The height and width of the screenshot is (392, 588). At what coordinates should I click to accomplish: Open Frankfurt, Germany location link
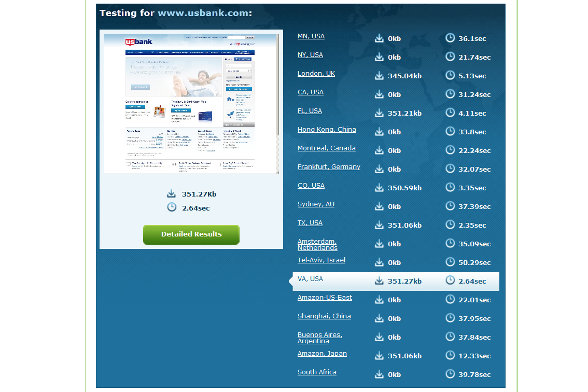[x=329, y=167]
